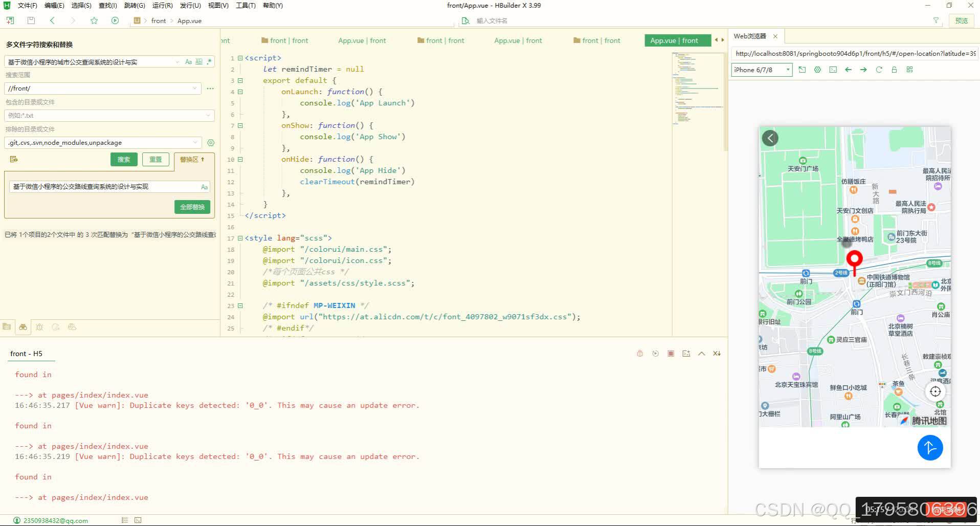Click the map back arrow button
This screenshot has width=980, height=526.
770,138
